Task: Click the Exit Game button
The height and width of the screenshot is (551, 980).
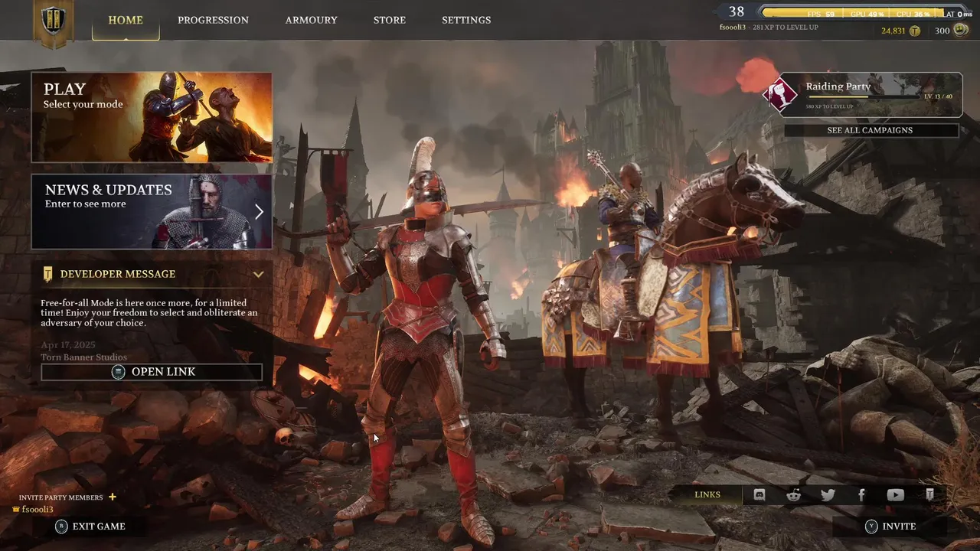Action: [x=90, y=527]
